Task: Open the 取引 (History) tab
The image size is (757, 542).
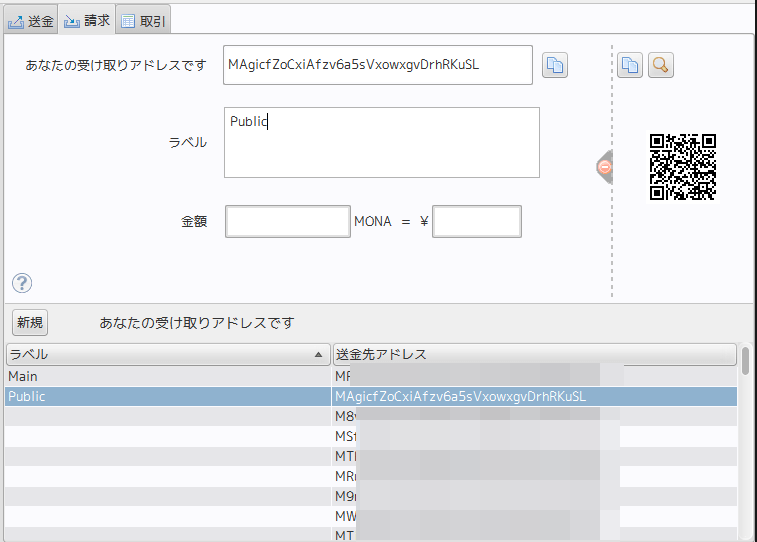Action: pos(143,21)
